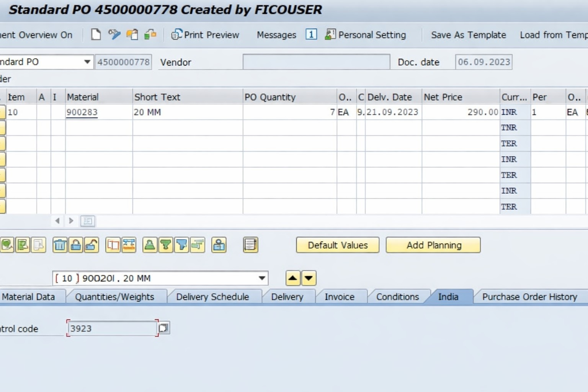Click the Messages log icon showing 1
Viewport: 588px width, 392px height.
pos(311,34)
